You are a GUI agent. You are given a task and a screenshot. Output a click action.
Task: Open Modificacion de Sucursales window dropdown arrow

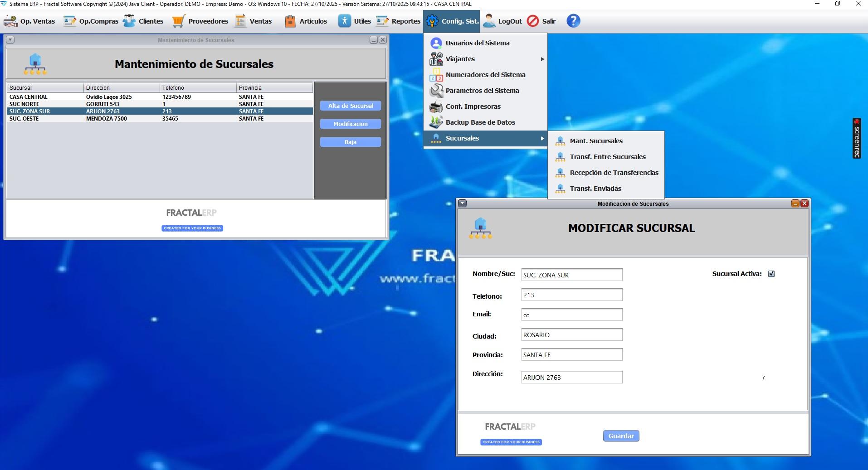[462, 204]
